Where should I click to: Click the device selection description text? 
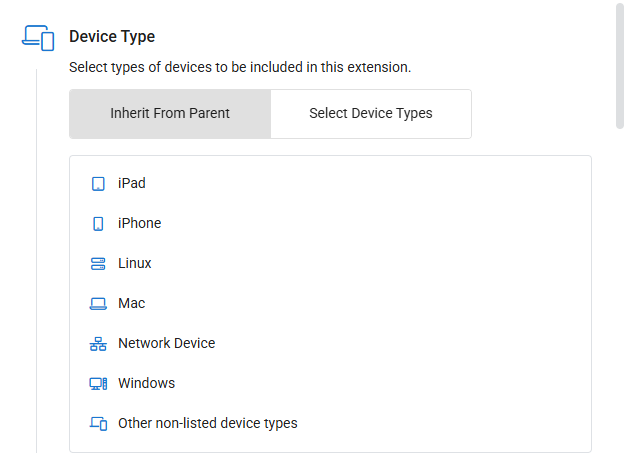tap(240, 67)
